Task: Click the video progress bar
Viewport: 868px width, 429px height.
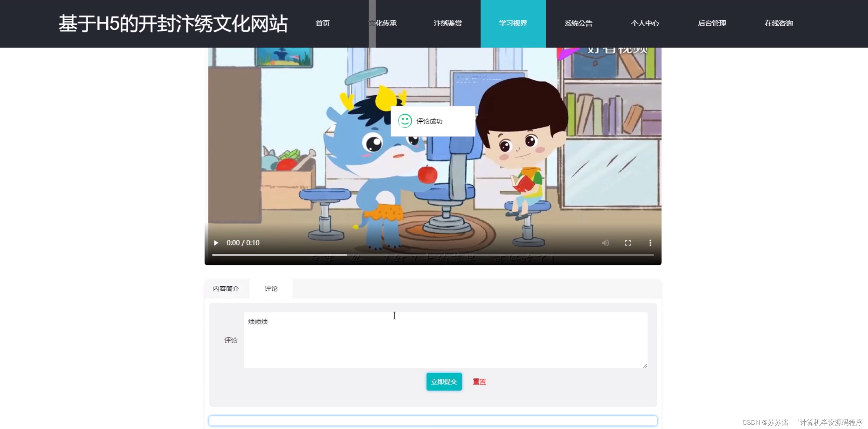Action: [x=433, y=255]
